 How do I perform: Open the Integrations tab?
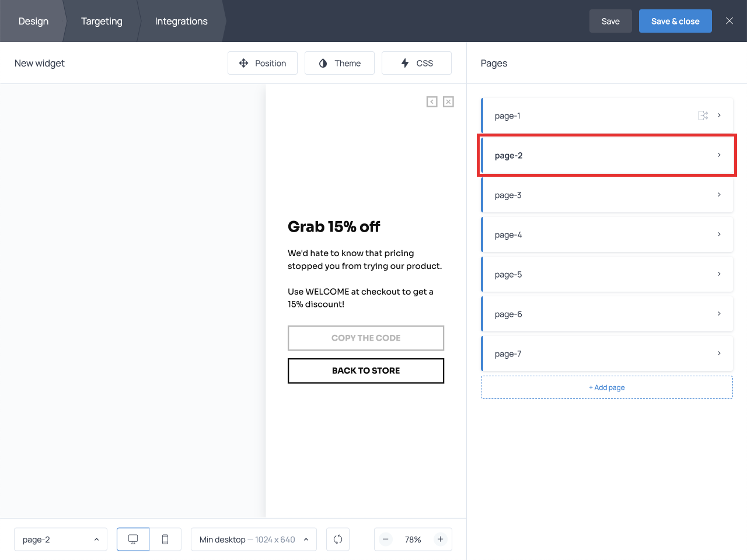coord(181,21)
